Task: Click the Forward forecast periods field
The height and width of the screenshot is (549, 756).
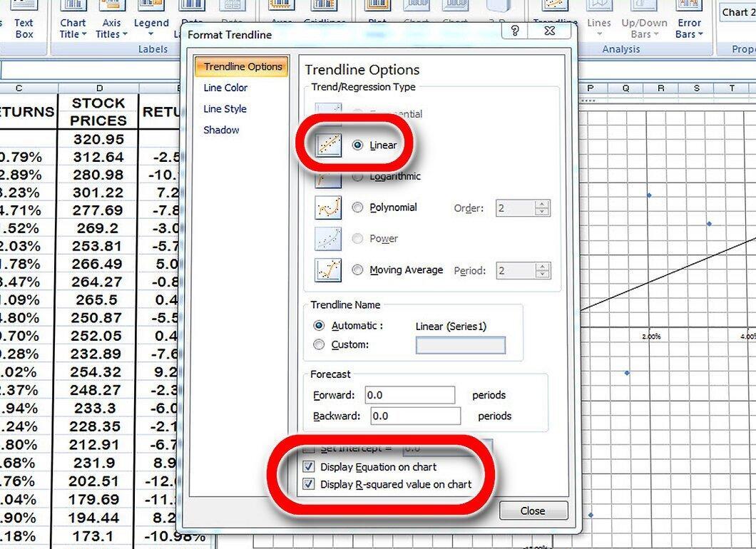Action: pos(410,395)
